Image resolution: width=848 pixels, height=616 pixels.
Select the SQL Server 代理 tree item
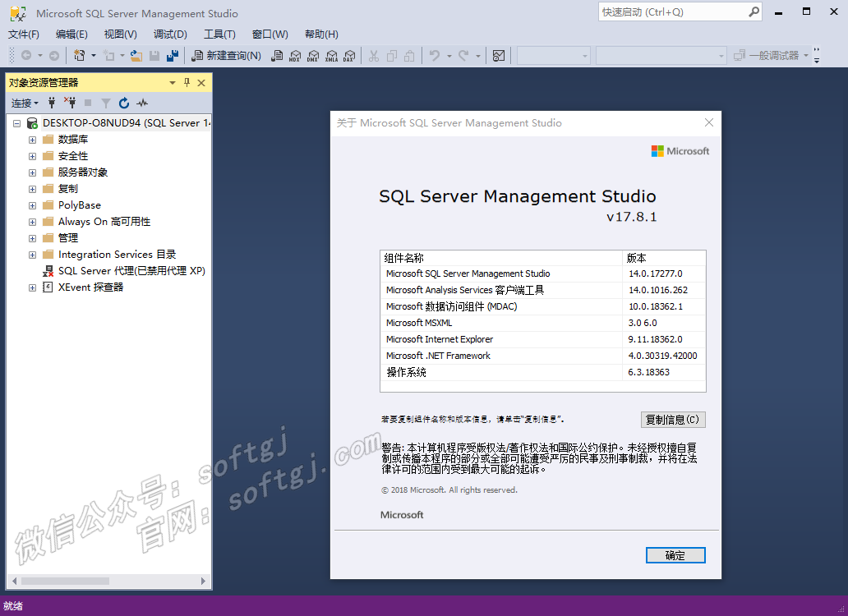131,271
